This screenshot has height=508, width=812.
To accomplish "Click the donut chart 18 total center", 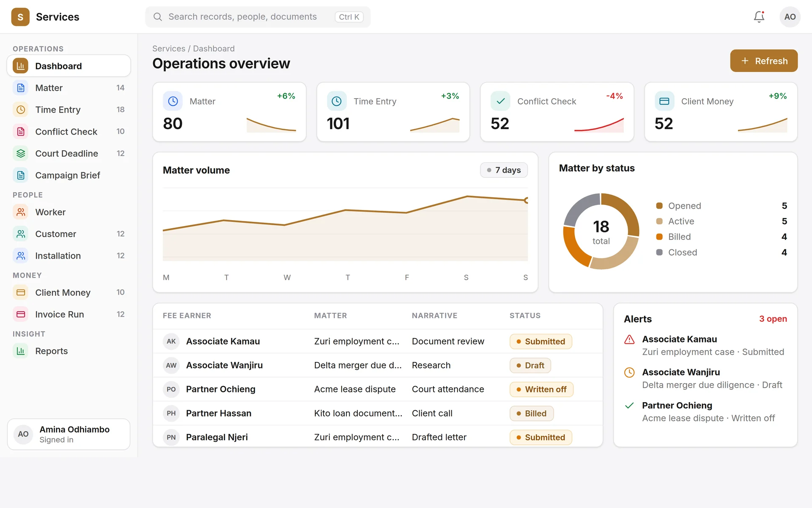I will click(x=601, y=232).
